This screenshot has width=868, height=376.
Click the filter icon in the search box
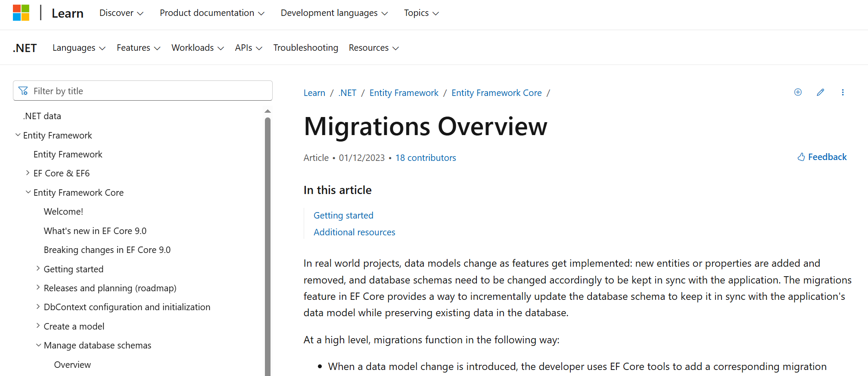click(23, 91)
